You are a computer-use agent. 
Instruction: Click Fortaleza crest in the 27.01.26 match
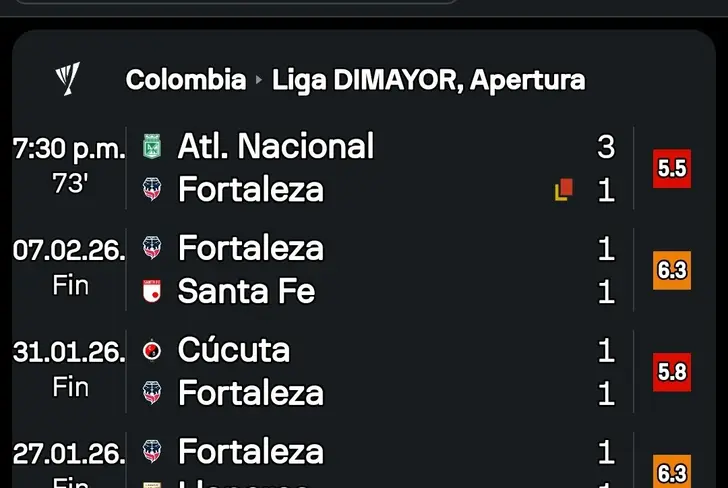pos(152,451)
